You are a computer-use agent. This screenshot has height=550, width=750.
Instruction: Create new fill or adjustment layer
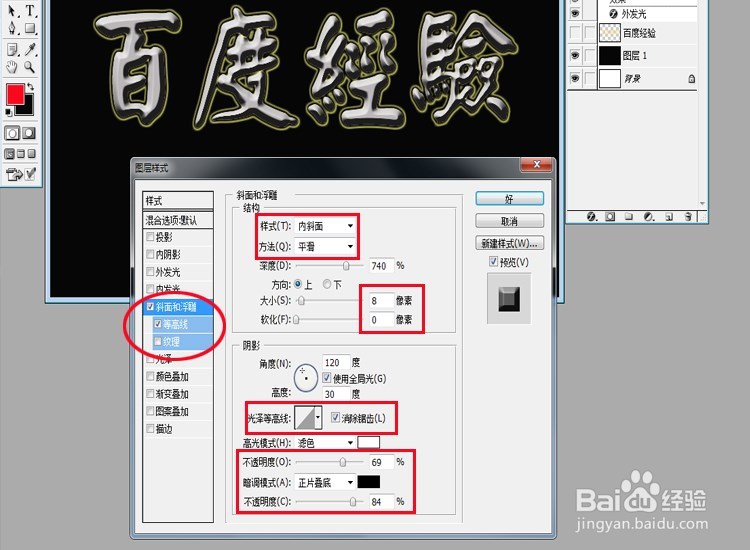[x=649, y=217]
